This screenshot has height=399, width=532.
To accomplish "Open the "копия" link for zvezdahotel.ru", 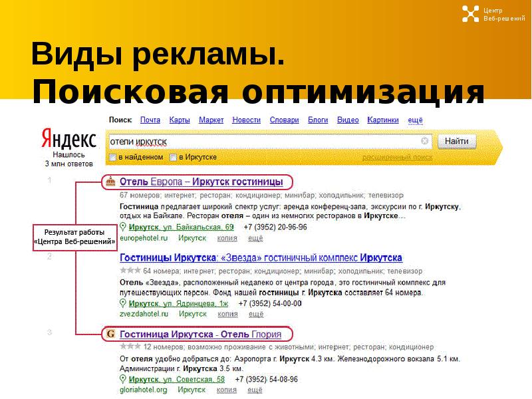I will pyautogui.click(x=227, y=314).
